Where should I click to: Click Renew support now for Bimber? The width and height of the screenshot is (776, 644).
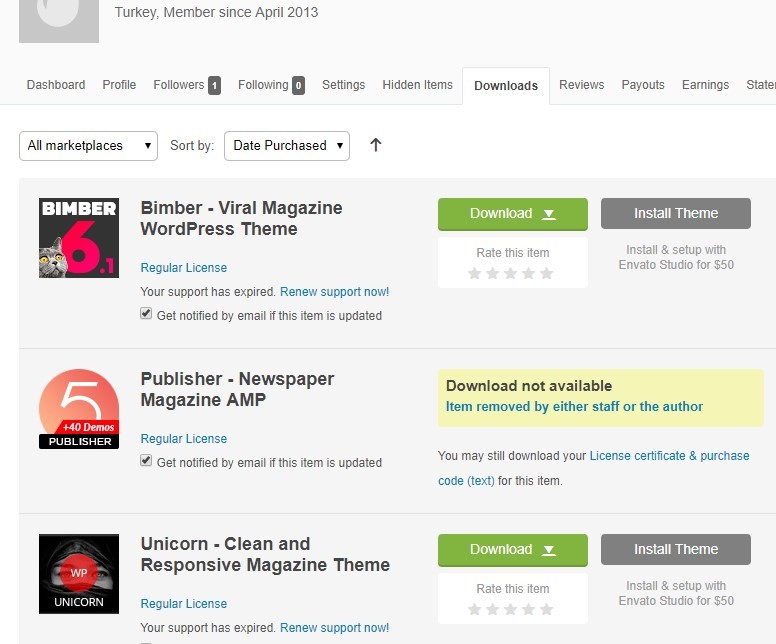point(335,292)
